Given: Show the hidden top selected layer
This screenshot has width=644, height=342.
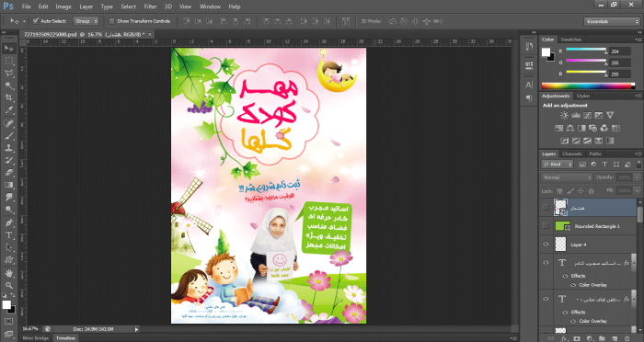Looking at the screenshot, I should pyautogui.click(x=546, y=208).
